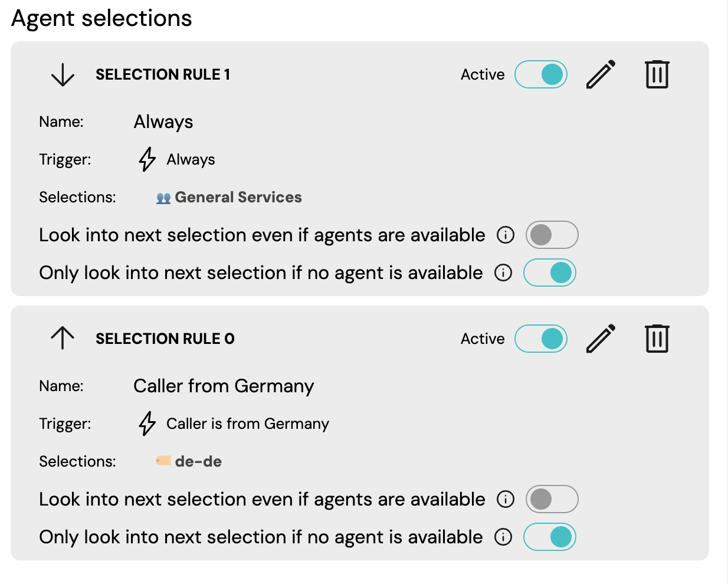Click the info icon beside 'Only look into next selection' in Rule 1
This screenshot has height=584, width=728.
[503, 273]
